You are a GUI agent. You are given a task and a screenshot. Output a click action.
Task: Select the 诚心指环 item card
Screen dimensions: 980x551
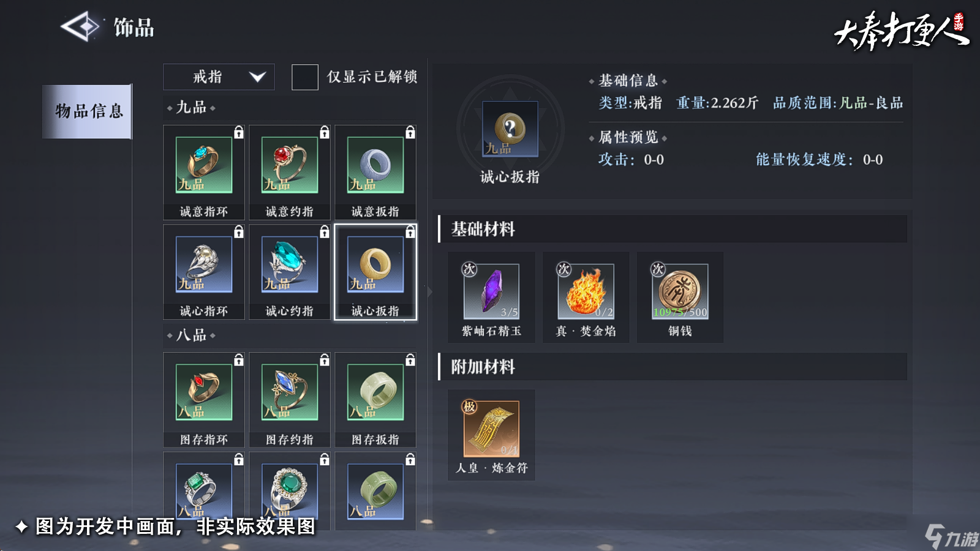pyautogui.click(x=204, y=272)
